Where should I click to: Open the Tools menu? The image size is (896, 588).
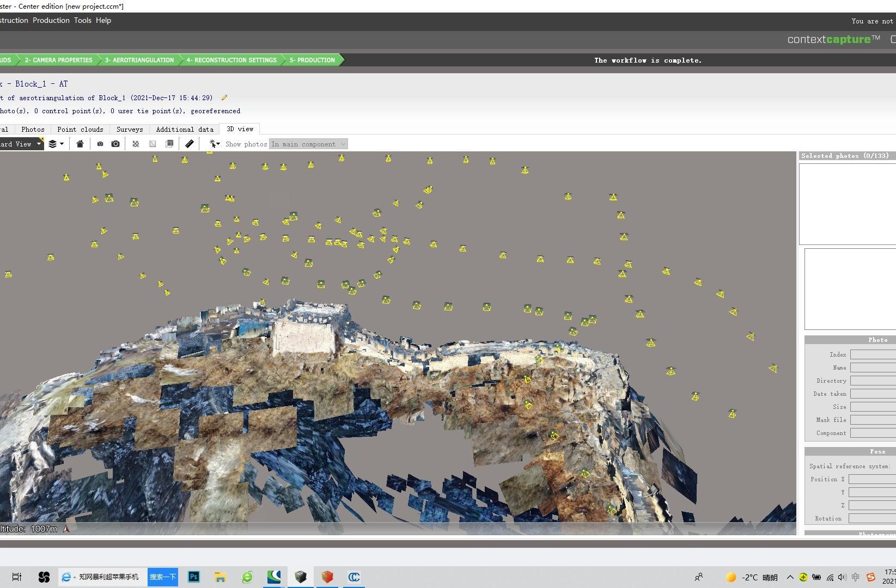pos(82,20)
